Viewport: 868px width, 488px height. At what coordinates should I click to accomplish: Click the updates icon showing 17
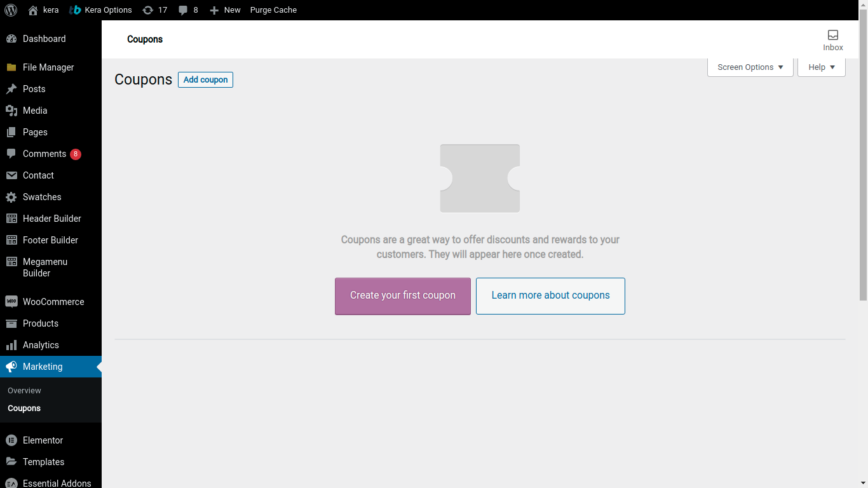tap(148, 10)
